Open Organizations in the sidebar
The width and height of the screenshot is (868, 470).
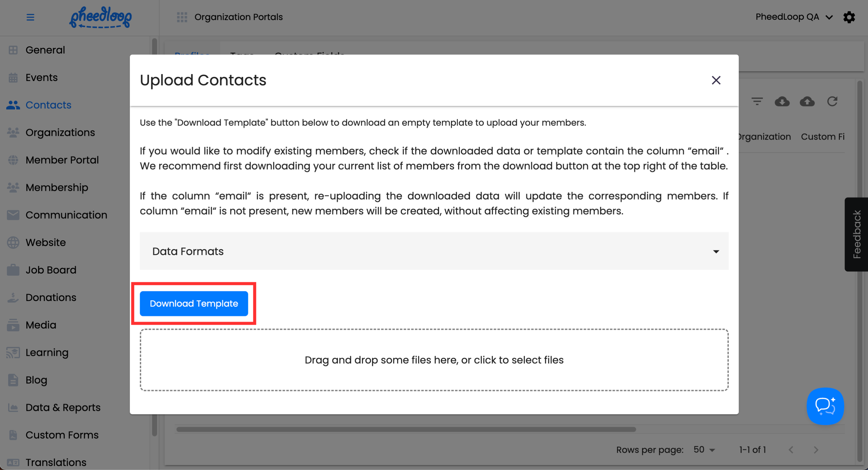point(60,132)
